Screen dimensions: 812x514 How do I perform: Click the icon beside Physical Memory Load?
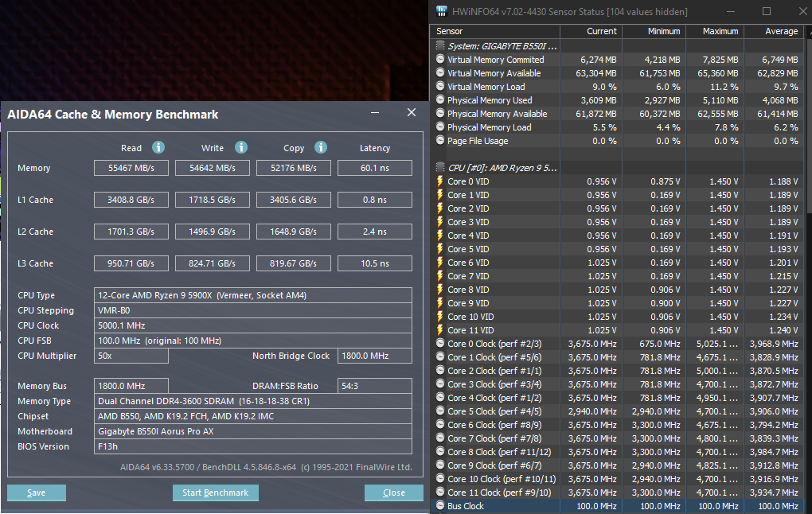pyautogui.click(x=440, y=127)
